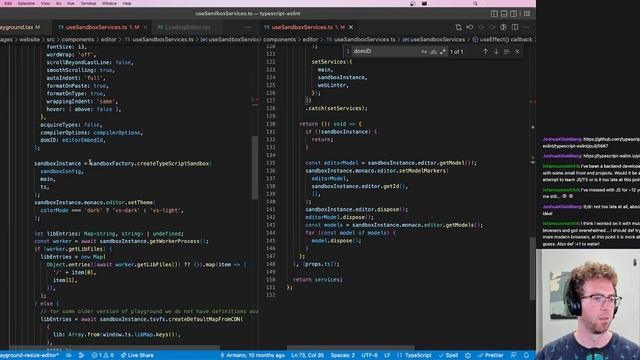Click the UTF-8 encoding indicator
The image size is (640, 360).
pos(369,355)
